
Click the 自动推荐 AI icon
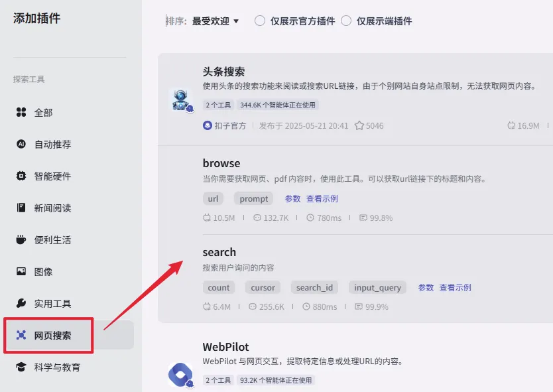click(21, 144)
